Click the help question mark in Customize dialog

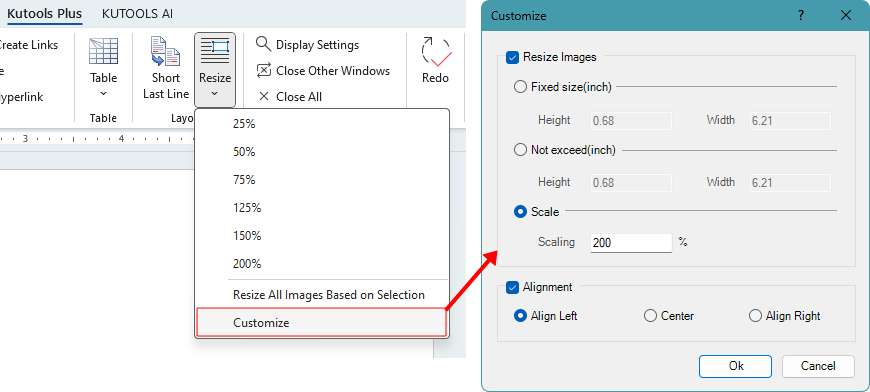(x=801, y=16)
